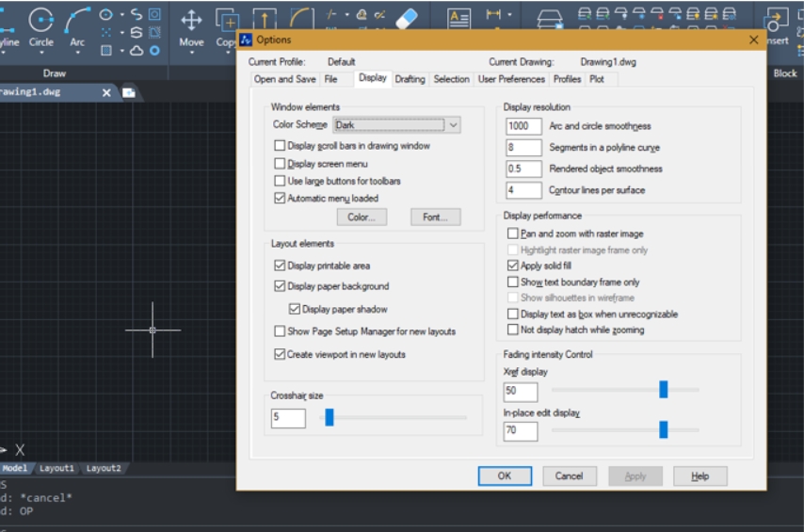Select the Hatch tool

click(105, 51)
